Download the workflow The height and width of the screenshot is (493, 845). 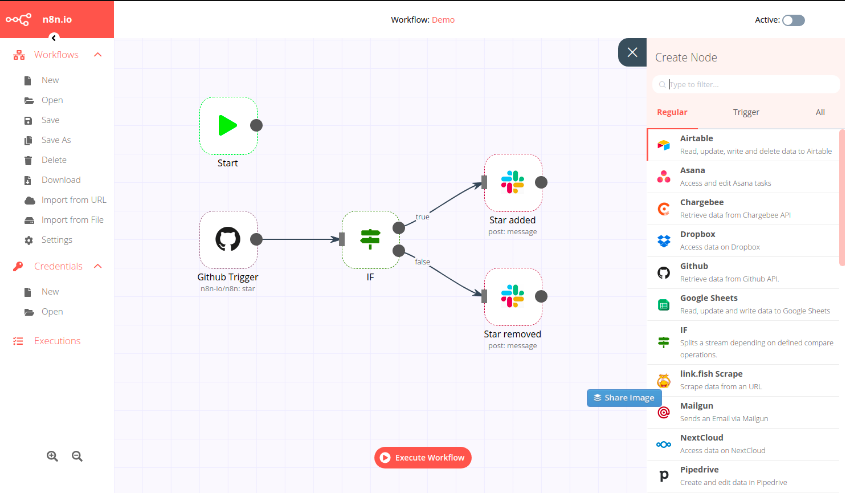[x=61, y=180]
